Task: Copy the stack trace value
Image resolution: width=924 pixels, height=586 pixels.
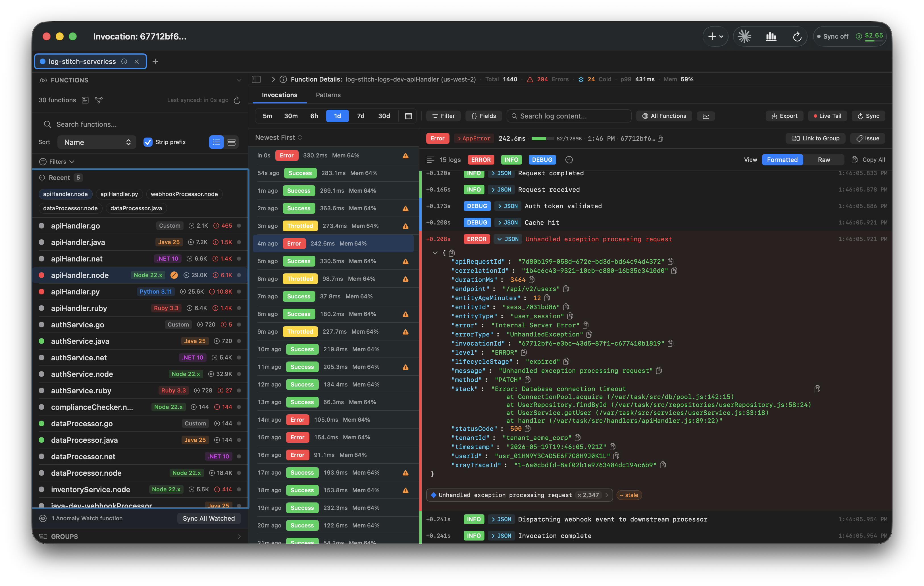Action: [x=817, y=389]
